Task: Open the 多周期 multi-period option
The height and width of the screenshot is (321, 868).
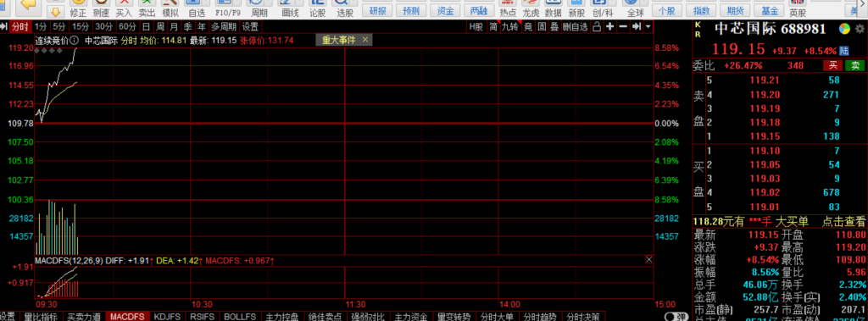Action: click(223, 26)
